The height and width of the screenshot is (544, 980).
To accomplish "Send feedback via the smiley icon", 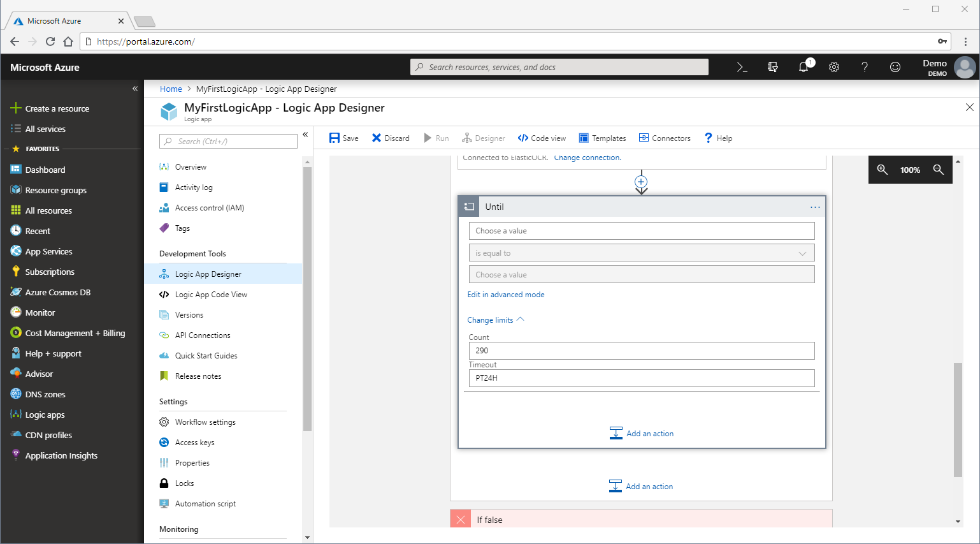I will click(x=895, y=67).
